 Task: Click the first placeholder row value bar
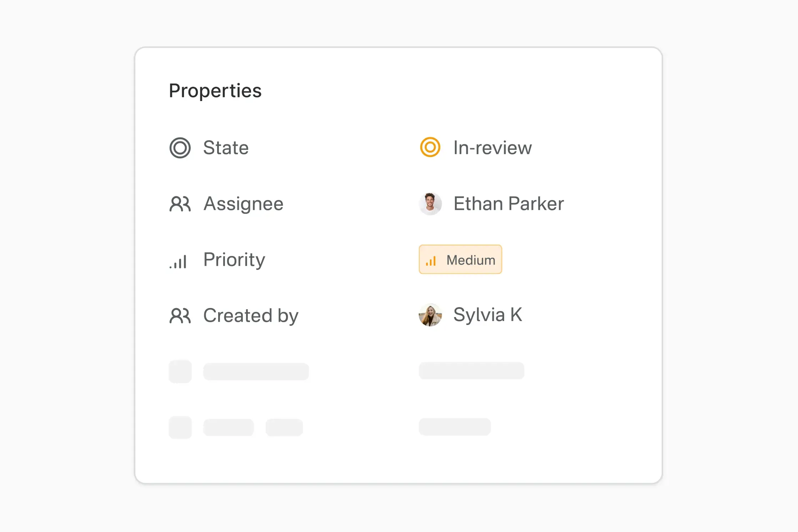point(471,371)
